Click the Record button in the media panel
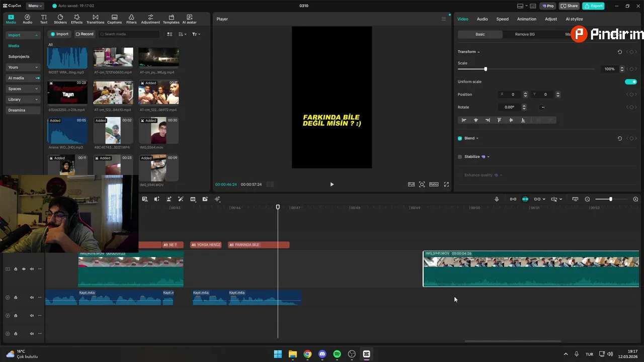 85,34
